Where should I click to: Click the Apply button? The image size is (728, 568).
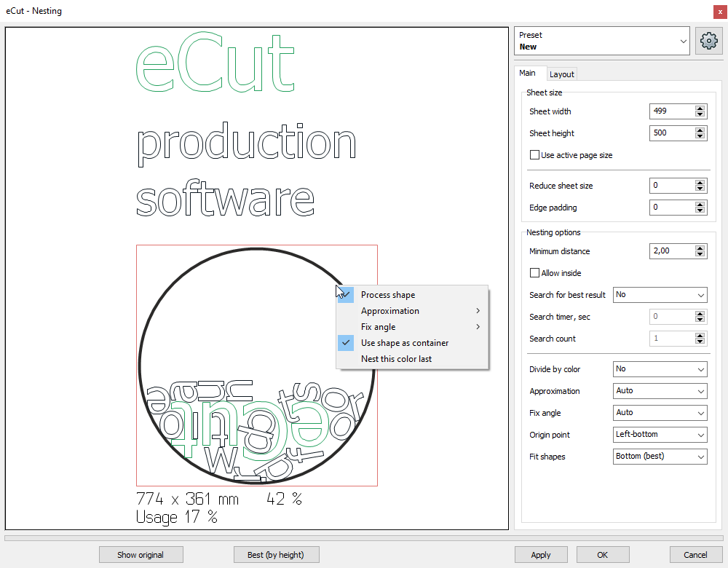click(541, 555)
